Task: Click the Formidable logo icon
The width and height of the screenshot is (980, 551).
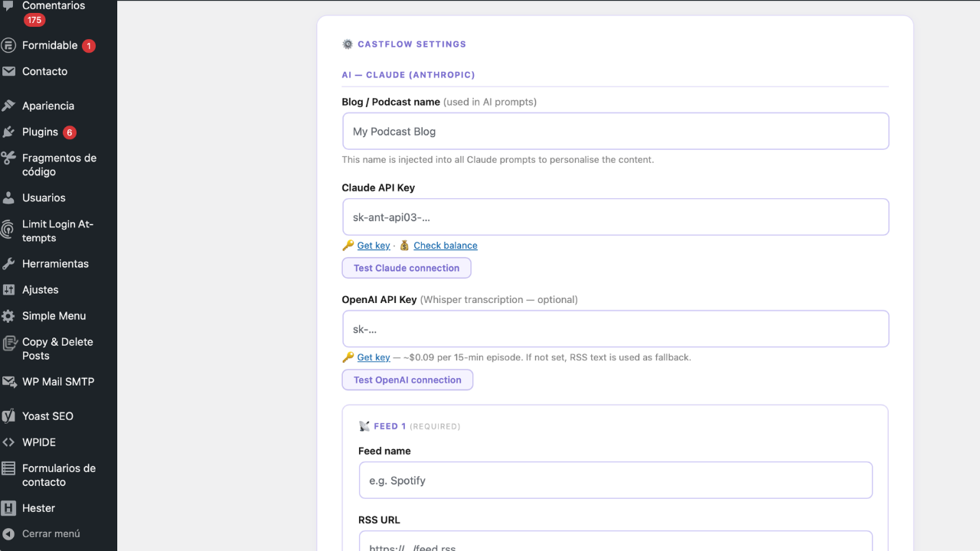Action: click(8, 45)
